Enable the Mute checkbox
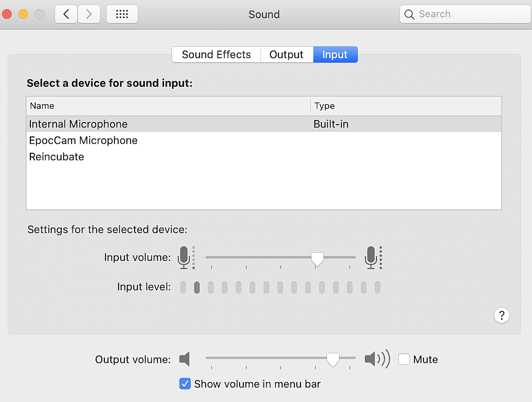Image resolution: width=532 pixels, height=402 pixels. (x=404, y=359)
